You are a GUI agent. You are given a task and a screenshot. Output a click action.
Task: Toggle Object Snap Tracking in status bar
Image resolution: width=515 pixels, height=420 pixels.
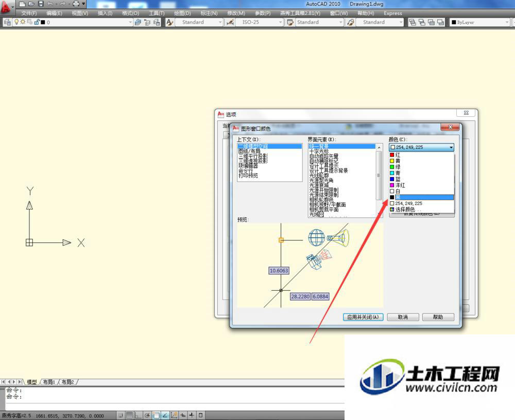point(165,415)
